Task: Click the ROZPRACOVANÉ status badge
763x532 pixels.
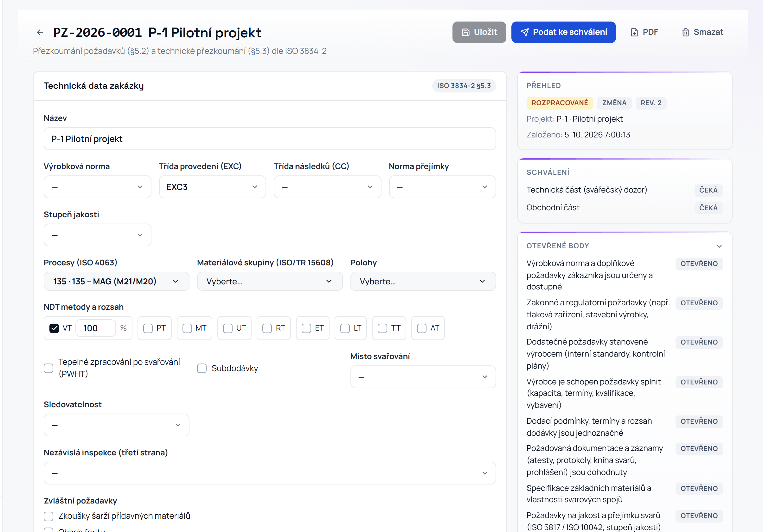Action: (x=559, y=103)
